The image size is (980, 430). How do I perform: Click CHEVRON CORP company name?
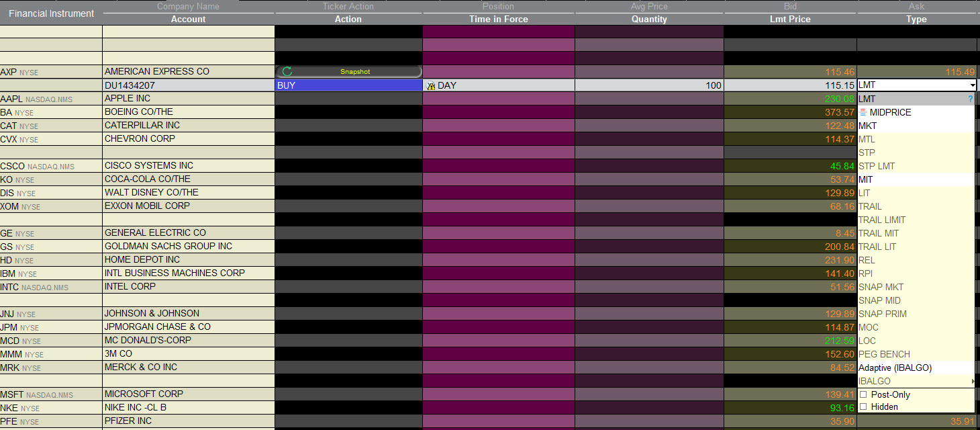click(x=140, y=138)
